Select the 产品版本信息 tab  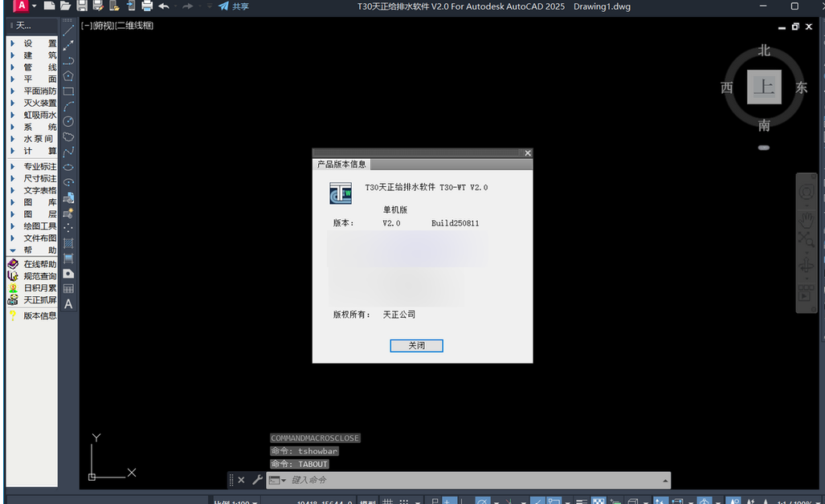341,164
